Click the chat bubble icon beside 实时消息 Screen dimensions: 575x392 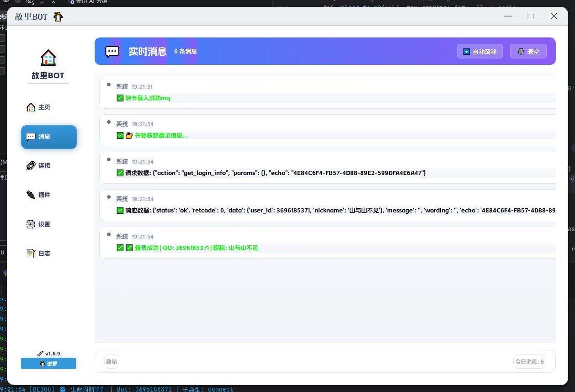pos(112,52)
